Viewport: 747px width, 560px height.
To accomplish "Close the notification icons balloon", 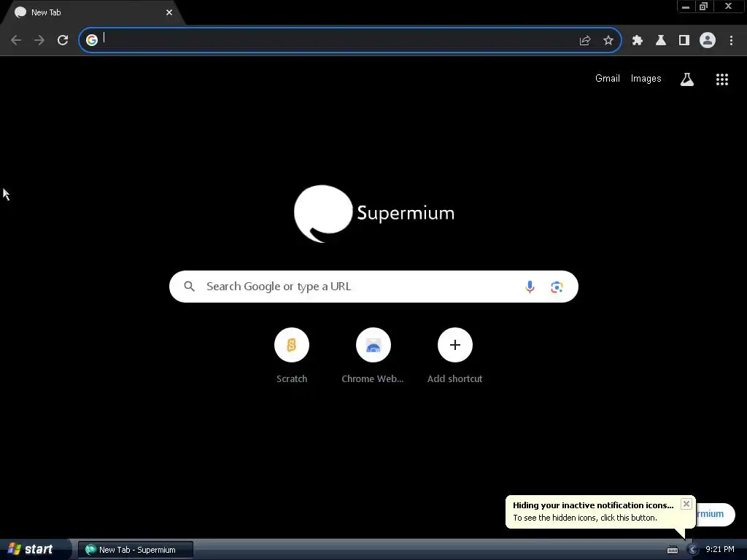I will click(x=686, y=504).
